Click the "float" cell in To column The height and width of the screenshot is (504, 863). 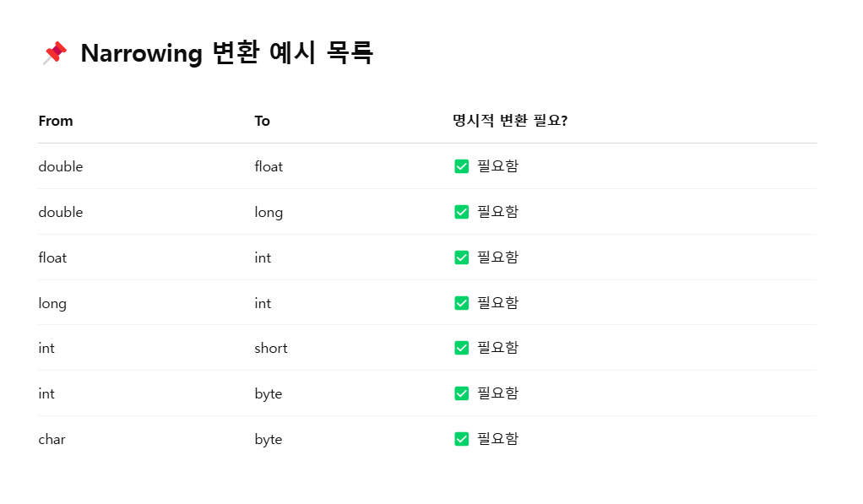269,166
